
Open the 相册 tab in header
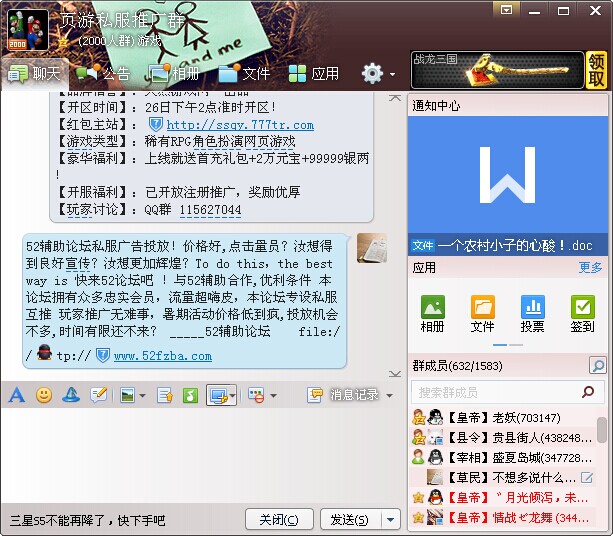click(x=174, y=73)
